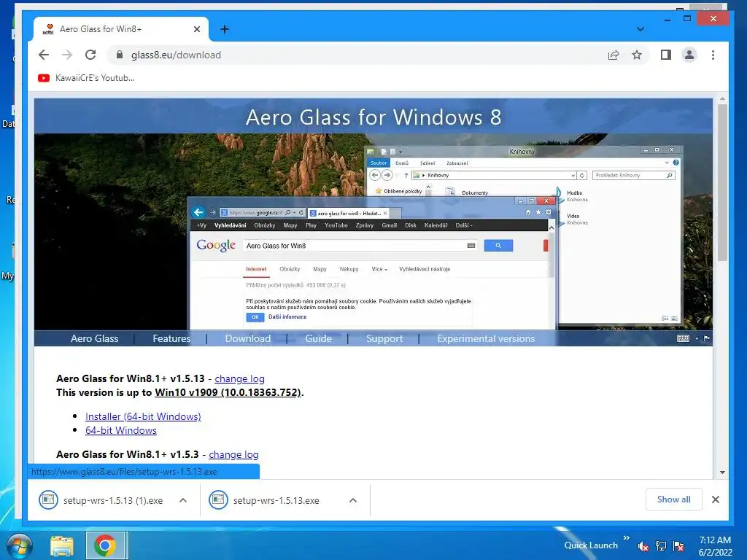This screenshot has width=747, height=560.
Task: Open the Guide page
Action: pyautogui.click(x=318, y=338)
